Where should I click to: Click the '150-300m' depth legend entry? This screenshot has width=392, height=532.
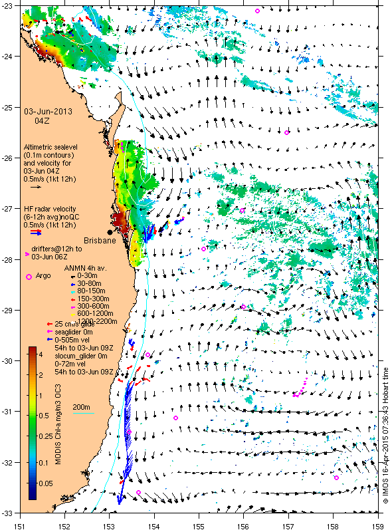[x=93, y=299]
